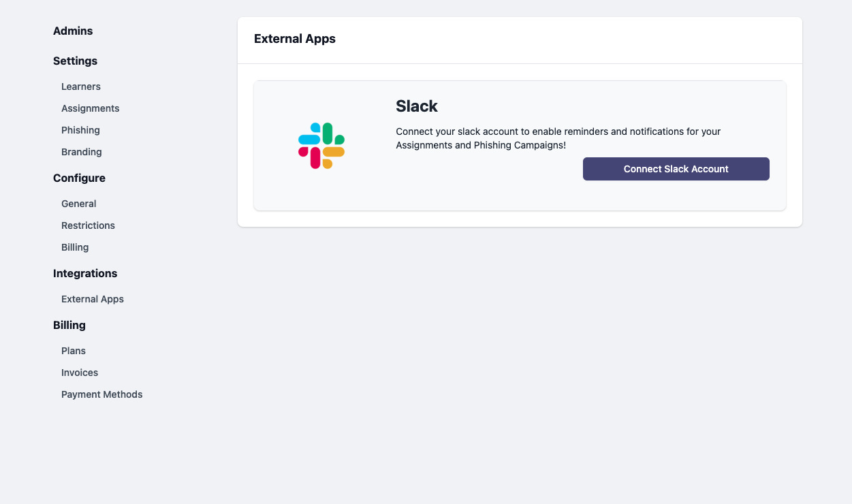Click the Connect Slack Account button
The width and height of the screenshot is (852, 504).
tap(676, 169)
